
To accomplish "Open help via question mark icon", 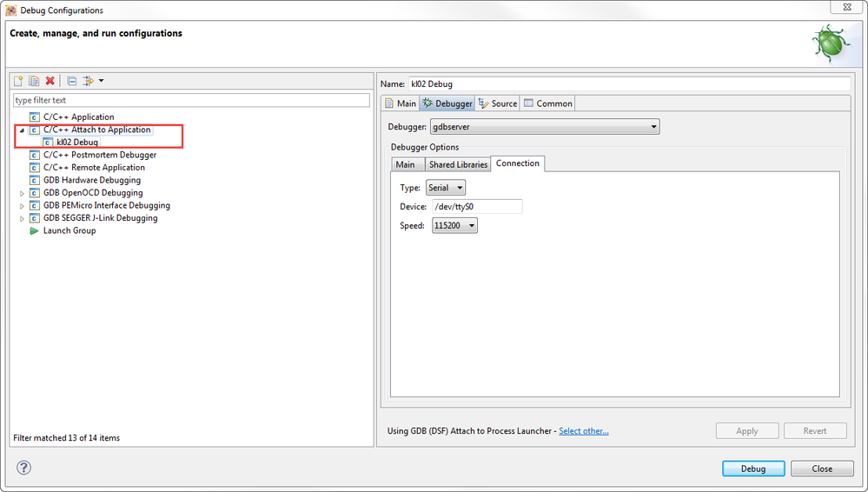I will point(23,469).
